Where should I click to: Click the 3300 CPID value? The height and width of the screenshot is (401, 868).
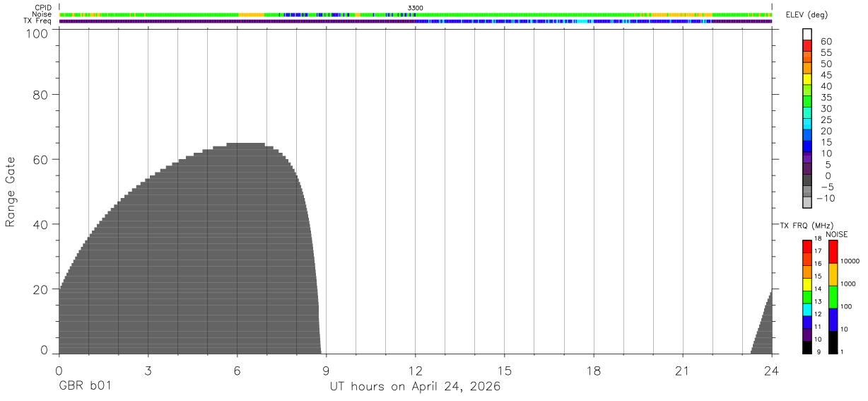416,8
